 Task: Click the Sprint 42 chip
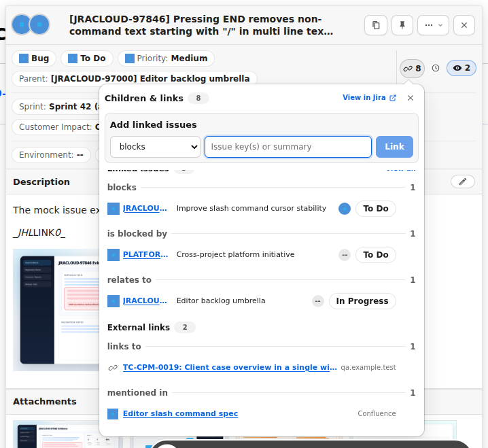(56, 107)
